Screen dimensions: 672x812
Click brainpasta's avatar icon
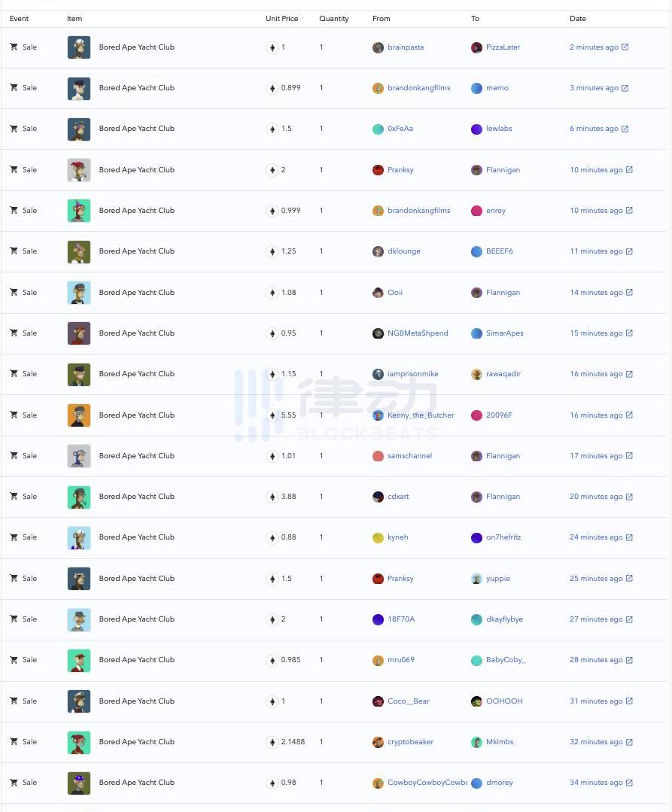pos(378,47)
